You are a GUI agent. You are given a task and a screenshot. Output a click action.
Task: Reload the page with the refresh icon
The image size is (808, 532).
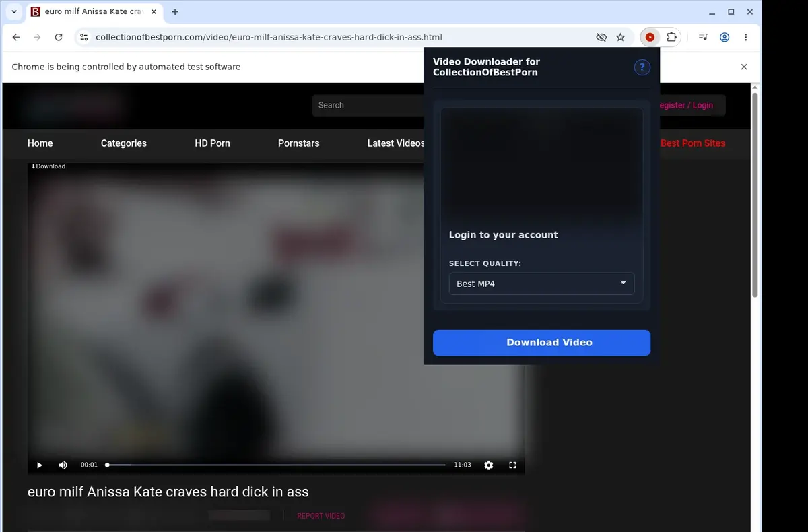[x=59, y=38]
